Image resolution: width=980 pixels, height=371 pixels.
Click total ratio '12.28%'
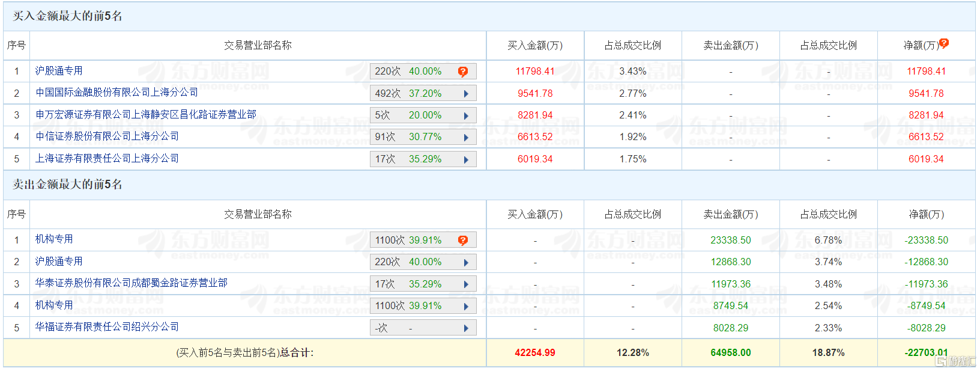coord(633,353)
